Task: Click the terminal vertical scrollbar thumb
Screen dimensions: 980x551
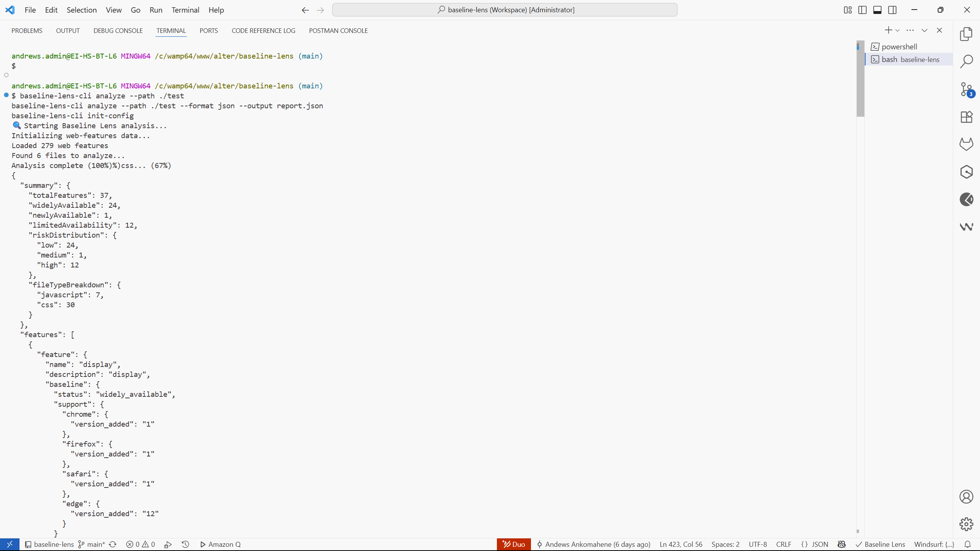Action: tap(860, 78)
